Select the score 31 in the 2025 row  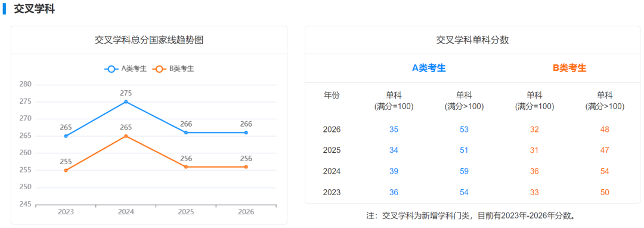(x=534, y=150)
